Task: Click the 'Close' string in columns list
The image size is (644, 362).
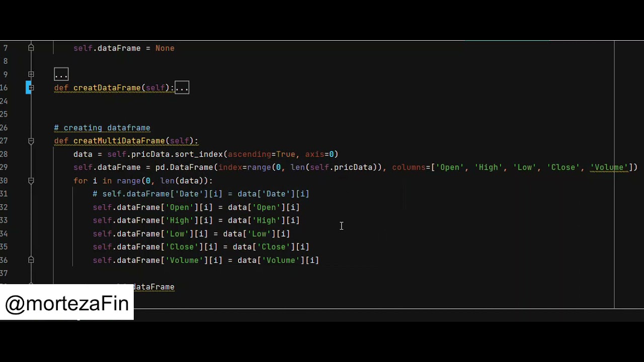Action: point(563,167)
